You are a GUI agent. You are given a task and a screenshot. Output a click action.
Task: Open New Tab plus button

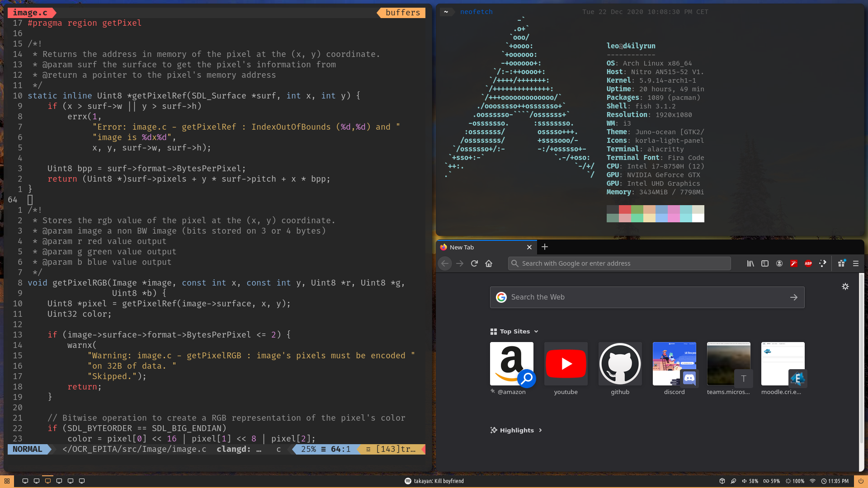544,247
